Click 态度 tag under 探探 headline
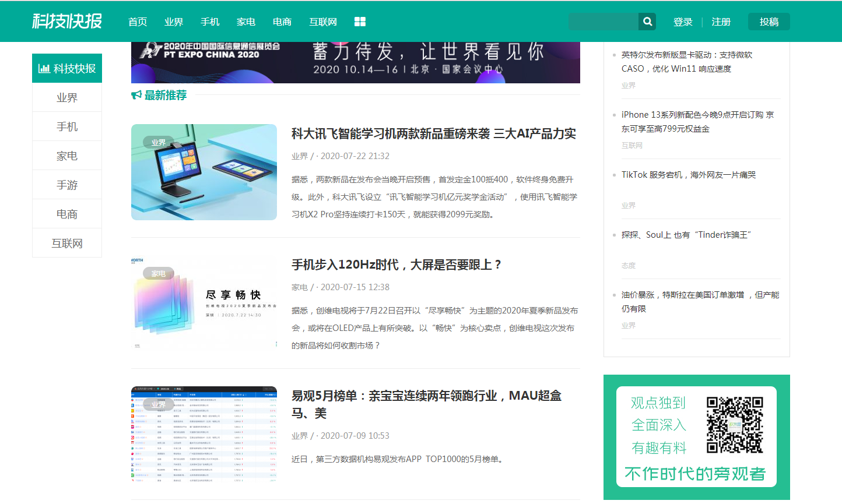 629,266
